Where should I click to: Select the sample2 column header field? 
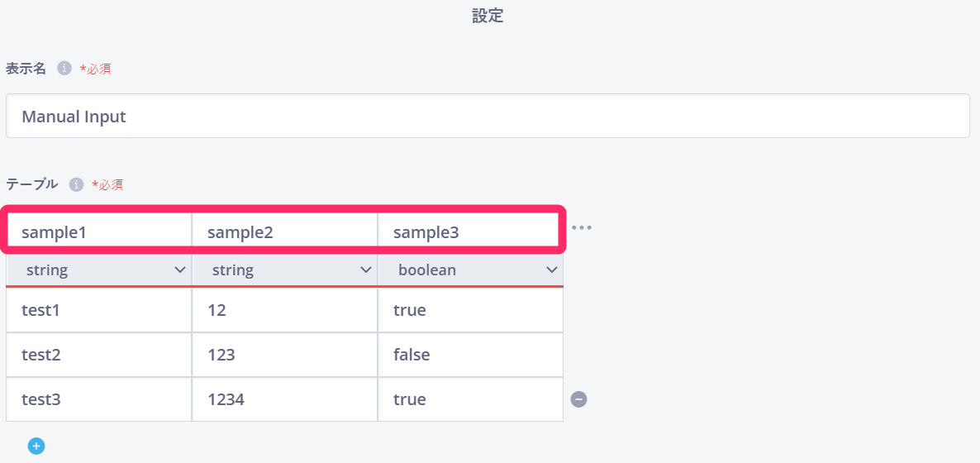tap(284, 233)
